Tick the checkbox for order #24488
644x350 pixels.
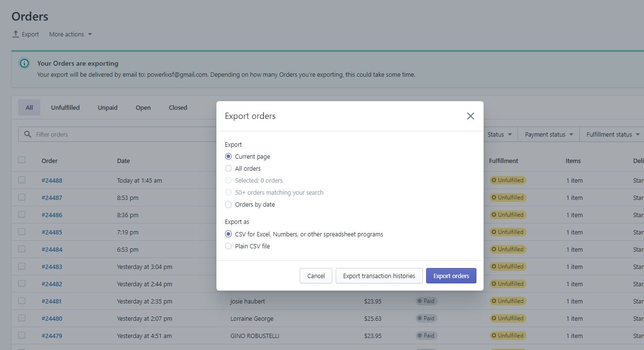[22, 180]
